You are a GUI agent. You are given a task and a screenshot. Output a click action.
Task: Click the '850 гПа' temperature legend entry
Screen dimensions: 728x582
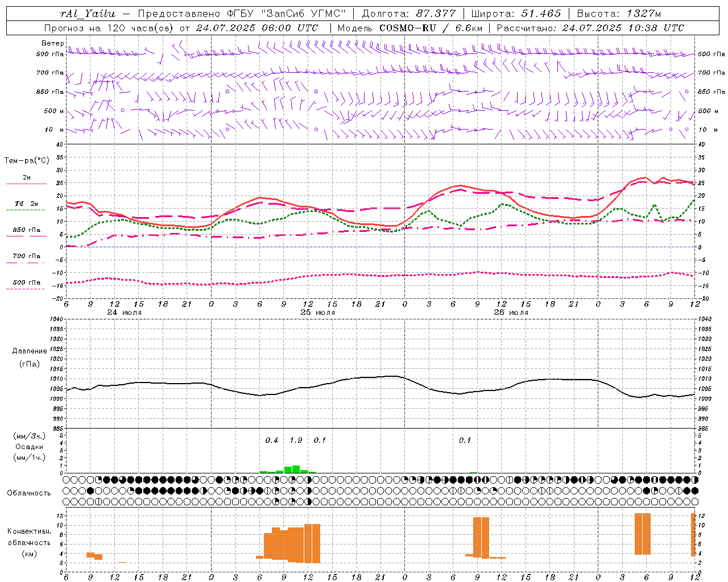[x=26, y=230]
